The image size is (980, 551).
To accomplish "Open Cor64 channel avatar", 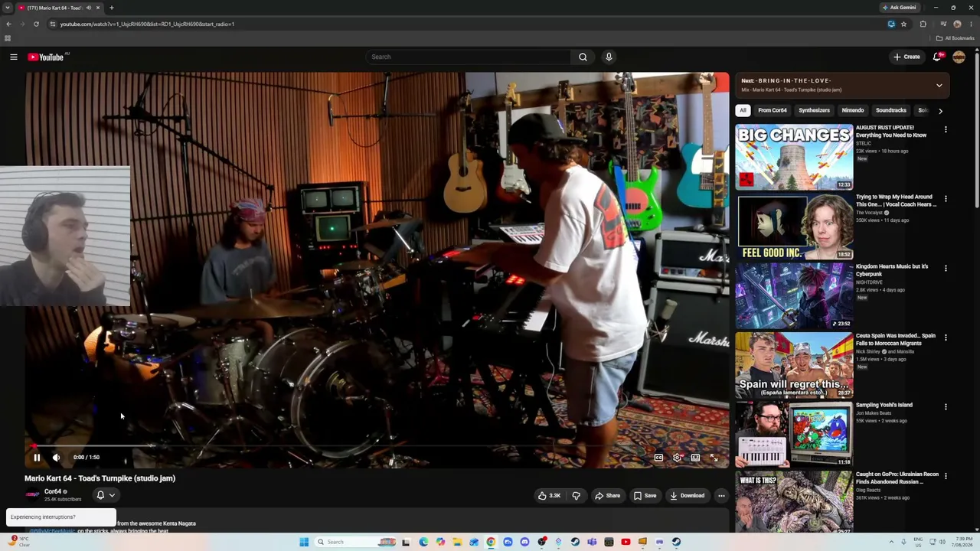I will [x=32, y=495].
